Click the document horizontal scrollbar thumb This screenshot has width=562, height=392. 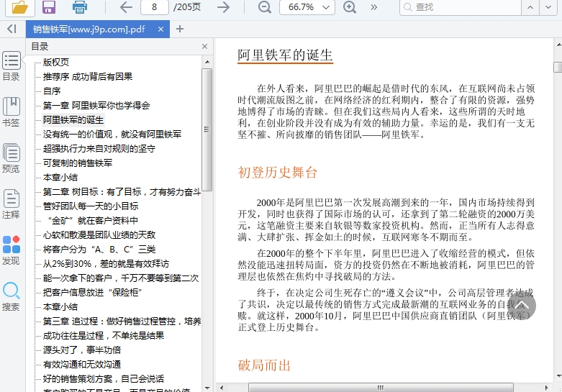pyautogui.click(x=381, y=388)
